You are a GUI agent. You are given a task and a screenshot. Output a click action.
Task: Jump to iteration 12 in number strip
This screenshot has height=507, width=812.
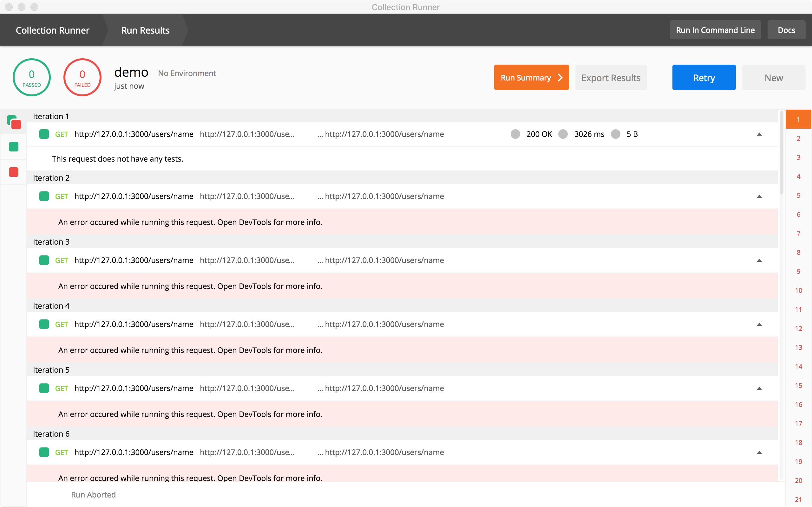tap(798, 329)
